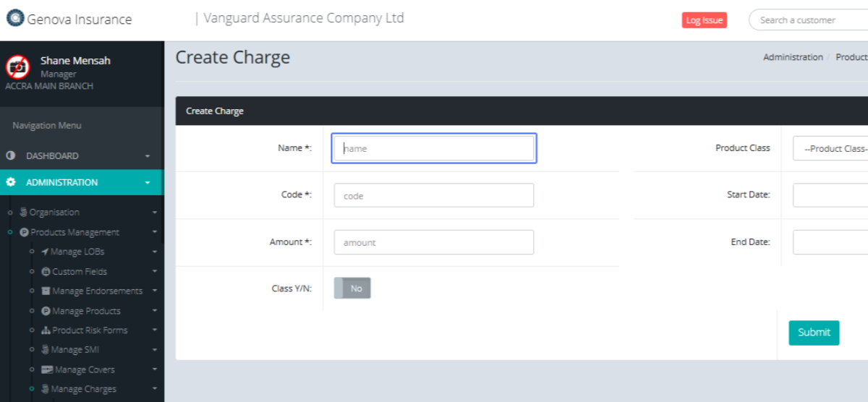Focus the Code input field
The height and width of the screenshot is (402, 868).
point(433,195)
